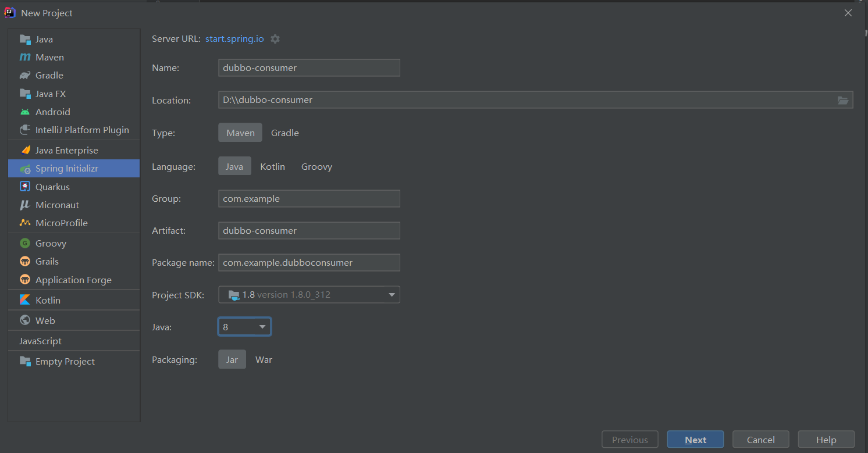Viewport: 868px width, 453px height.
Task: Select IntelliJ Platform Plugin category
Action: point(74,130)
